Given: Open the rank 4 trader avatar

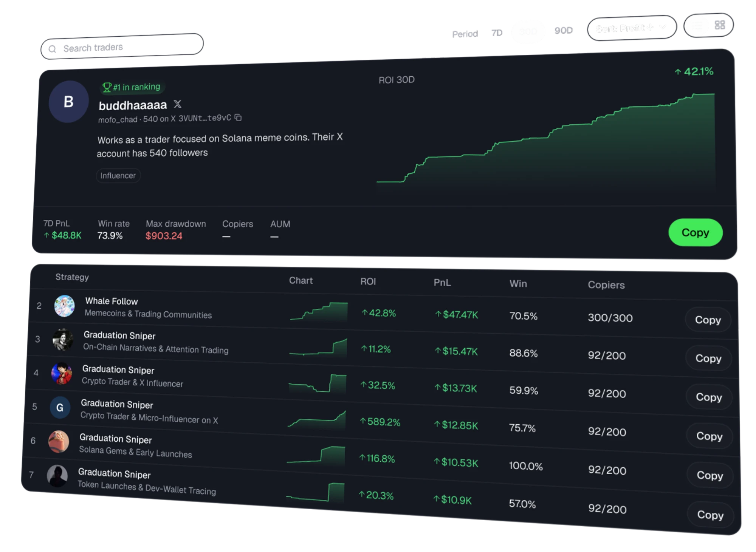Looking at the screenshot, I should 62,373.
